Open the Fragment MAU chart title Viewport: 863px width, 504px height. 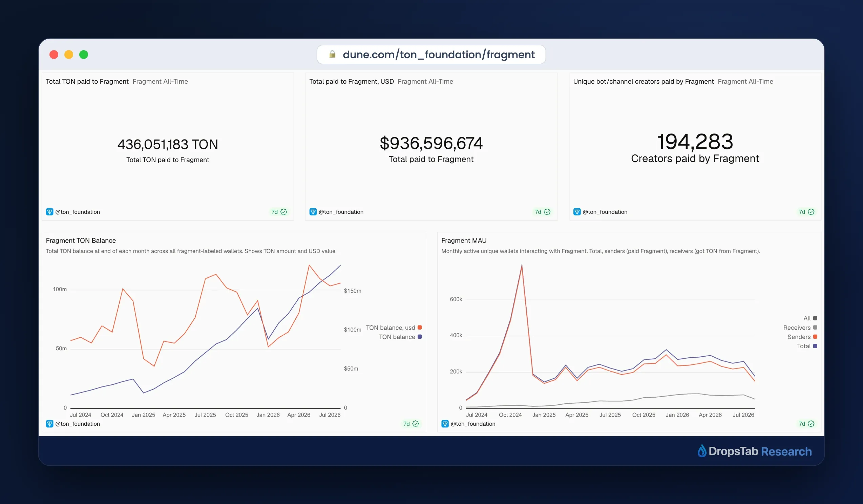click(x=464, y=241)
